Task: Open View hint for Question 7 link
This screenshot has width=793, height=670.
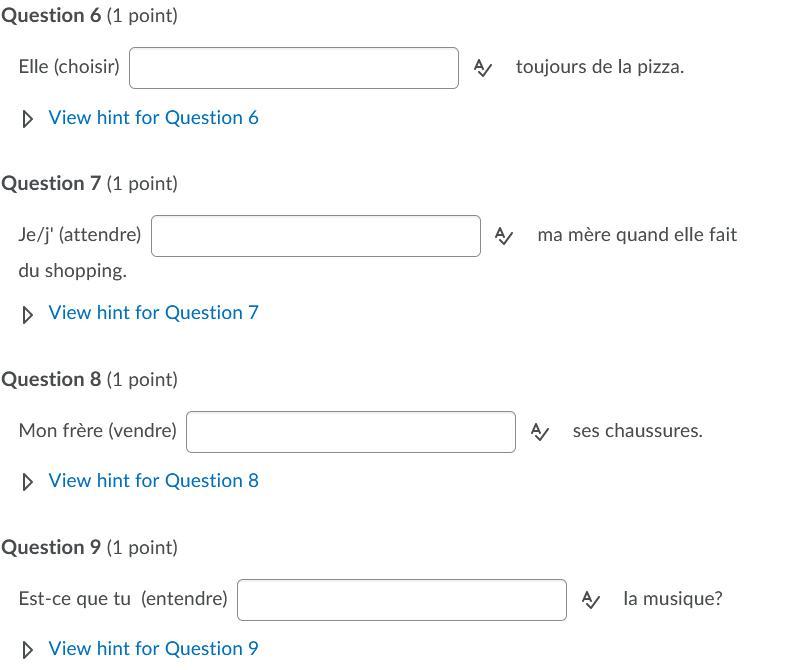Action: [153, 313]
